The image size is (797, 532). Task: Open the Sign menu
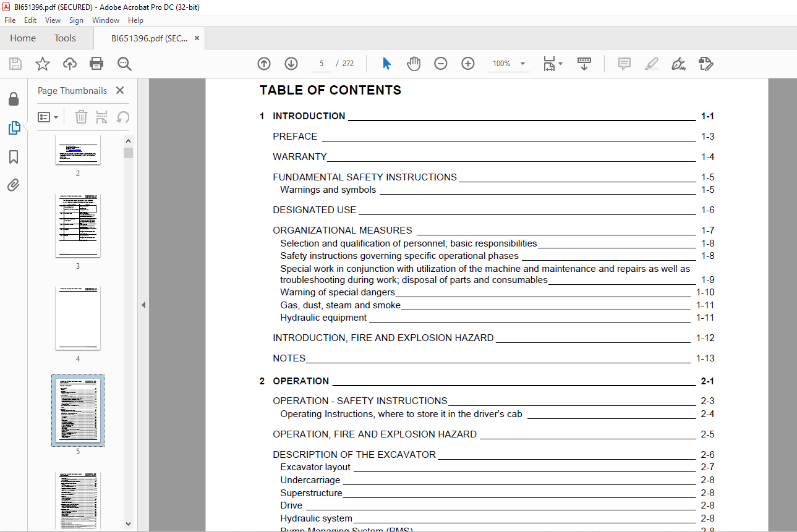pos(76,20)
